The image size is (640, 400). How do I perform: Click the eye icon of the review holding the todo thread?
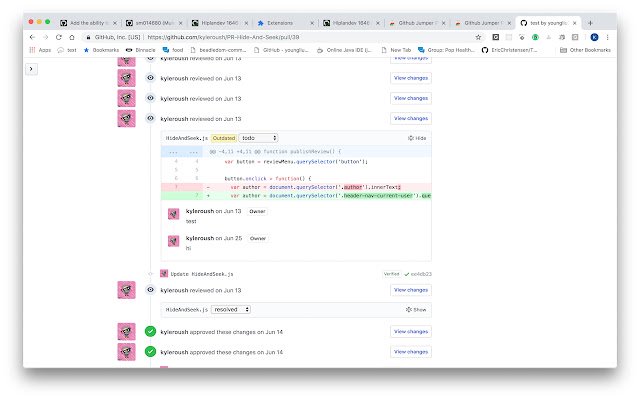click(x=151, y=118)
